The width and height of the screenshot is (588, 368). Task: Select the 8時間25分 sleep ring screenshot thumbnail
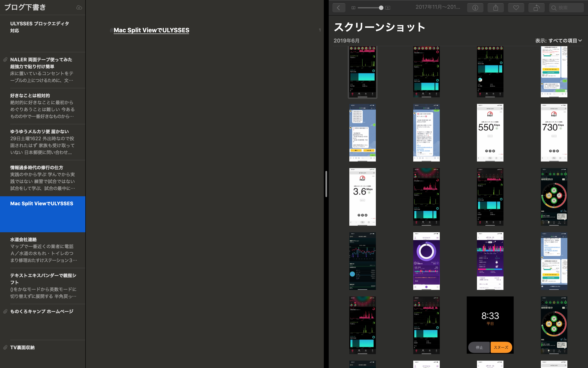pos(554,197)
